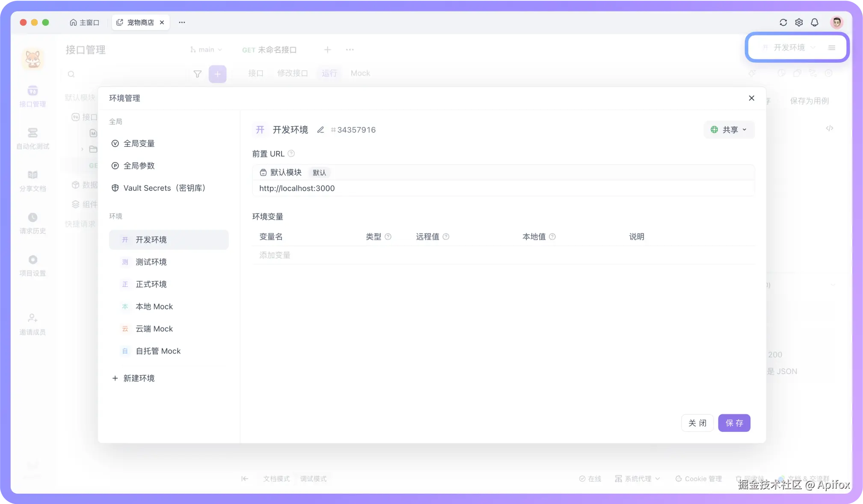This screenshot has width=863, height=504.
Task: Click the help icon beside 本地值 column
Action: pos(552,237)
